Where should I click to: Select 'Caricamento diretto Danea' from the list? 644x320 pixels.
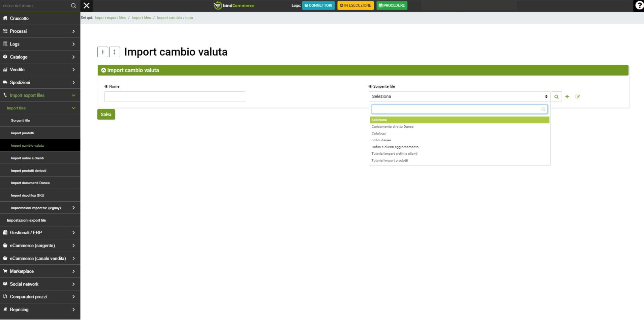coord(392,127)
